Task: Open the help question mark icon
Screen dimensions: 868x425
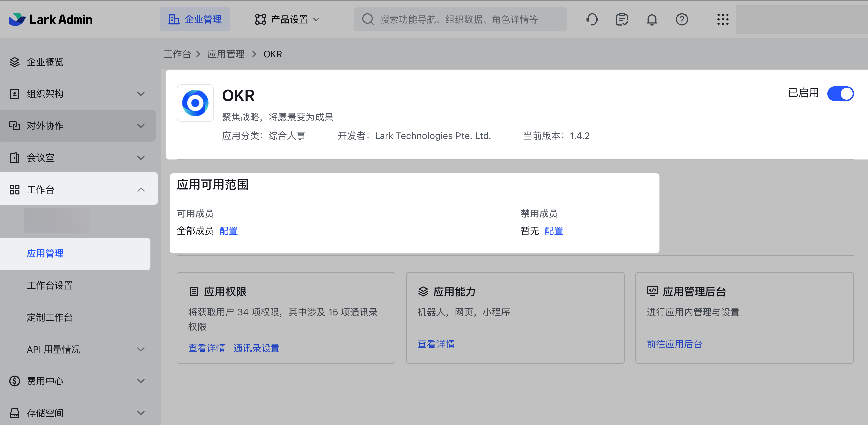Action: click(682, 19)
